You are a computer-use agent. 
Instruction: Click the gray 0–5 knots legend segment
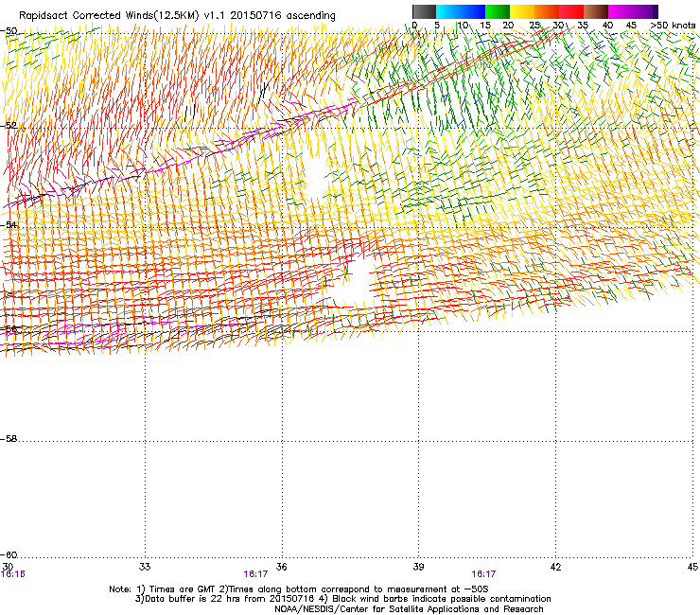424,11
